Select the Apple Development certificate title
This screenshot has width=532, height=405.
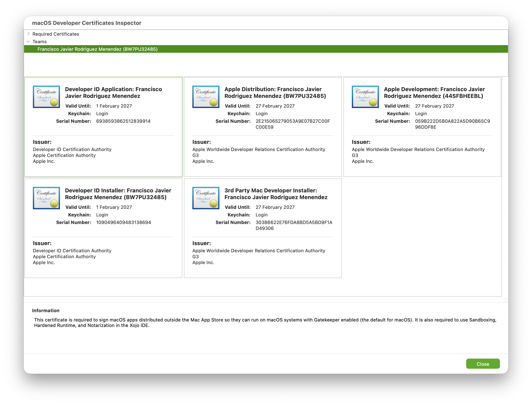coord(434,93)
